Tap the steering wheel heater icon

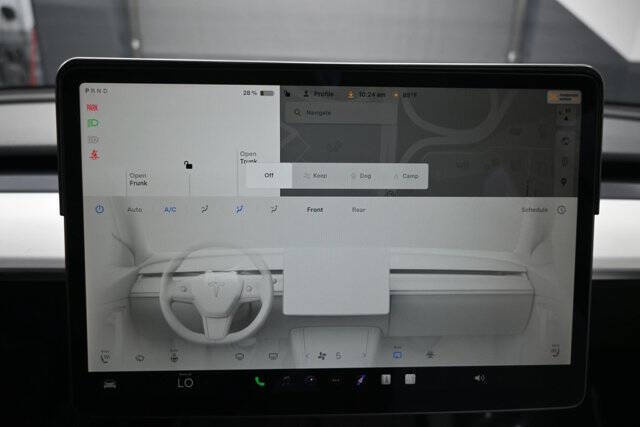tap(174, 357)
